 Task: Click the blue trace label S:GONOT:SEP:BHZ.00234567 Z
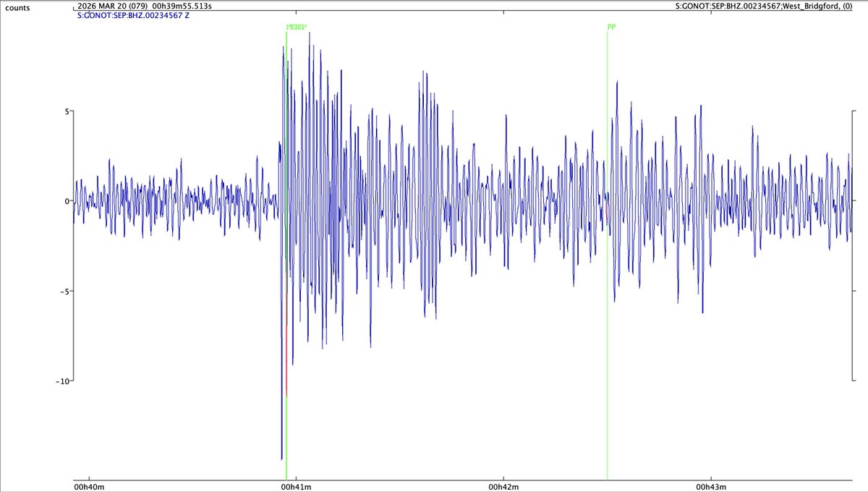[x=132, y=14]
